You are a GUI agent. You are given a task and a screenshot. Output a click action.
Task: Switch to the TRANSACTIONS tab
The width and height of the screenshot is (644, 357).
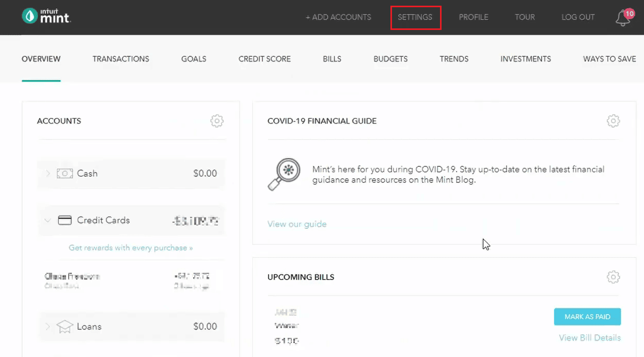point(120,58)
